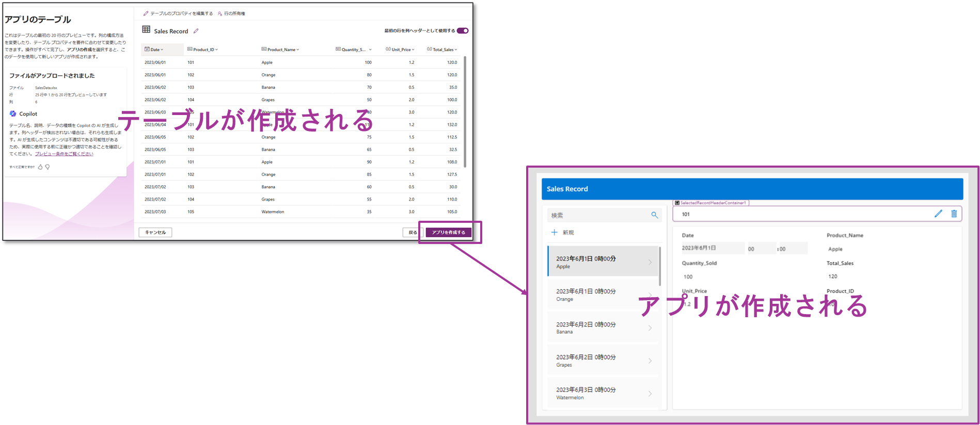
Task: Click the Grapes cell in the 2023/06/02 row
Action: 268,100
